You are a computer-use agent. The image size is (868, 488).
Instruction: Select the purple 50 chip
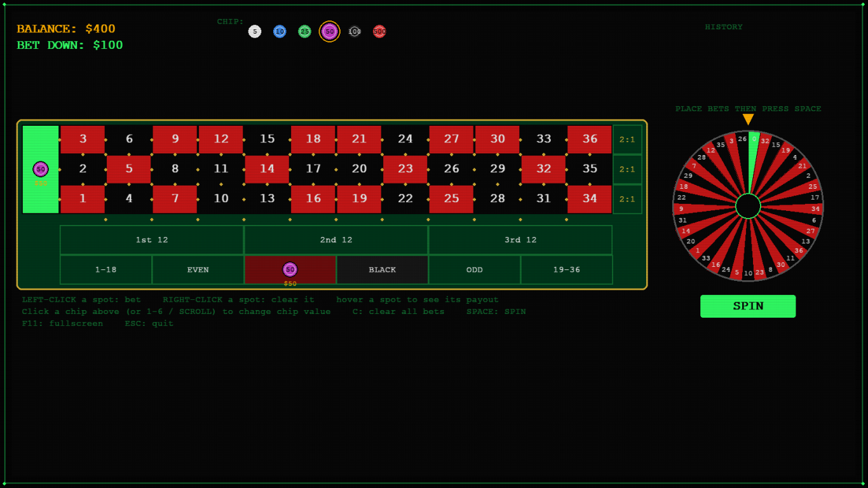click(329, 31)
